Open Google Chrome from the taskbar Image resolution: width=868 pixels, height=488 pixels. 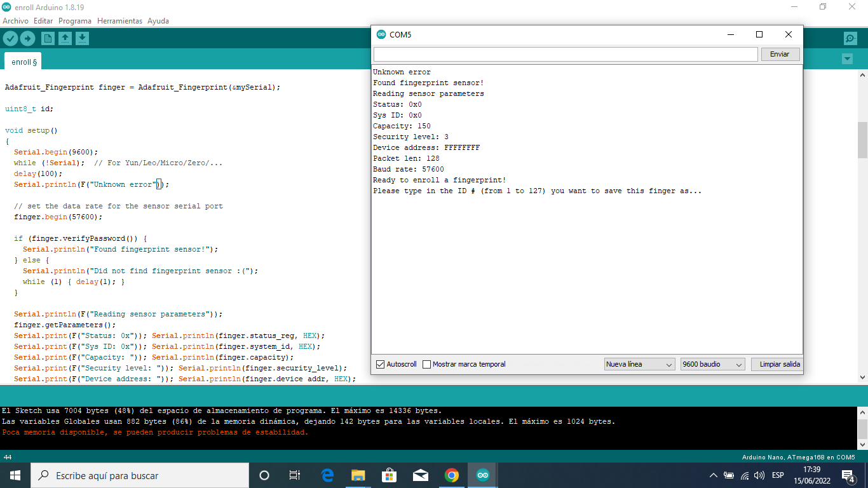(452, 475)
